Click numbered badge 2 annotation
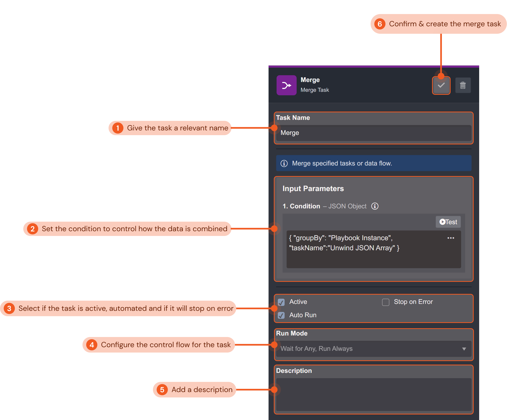The width and height of the screenshot is (507, 420). tap(33, 229)
